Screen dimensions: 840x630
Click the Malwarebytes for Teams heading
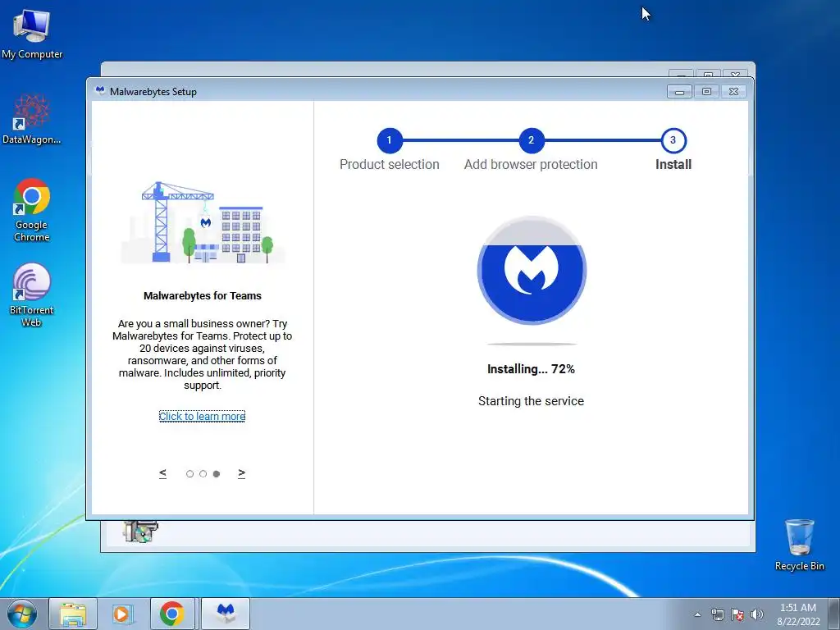tap(203, 295)
